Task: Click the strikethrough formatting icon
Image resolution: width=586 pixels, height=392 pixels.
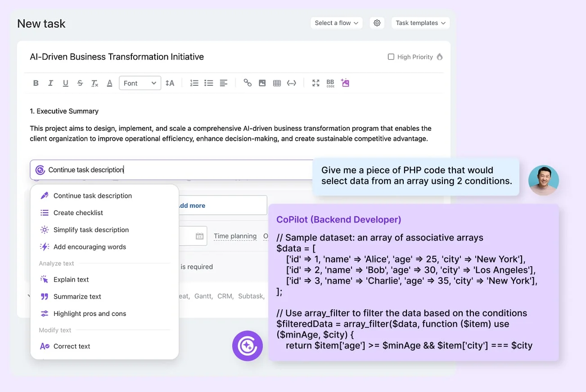Action: pyautogui.click(x=80, y=83)
